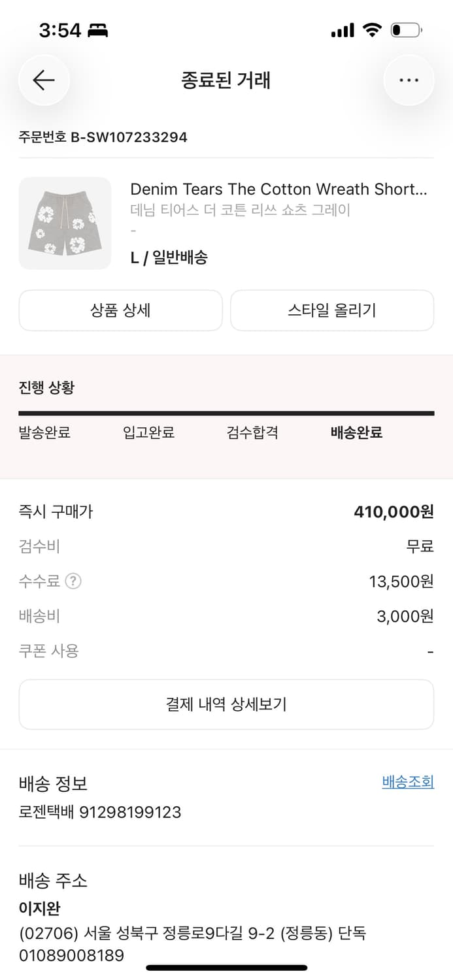Screen dimensions: 453x980
Task: Tap the Wi-Fi icon in the status bar
Action: [x=373, y=29]
